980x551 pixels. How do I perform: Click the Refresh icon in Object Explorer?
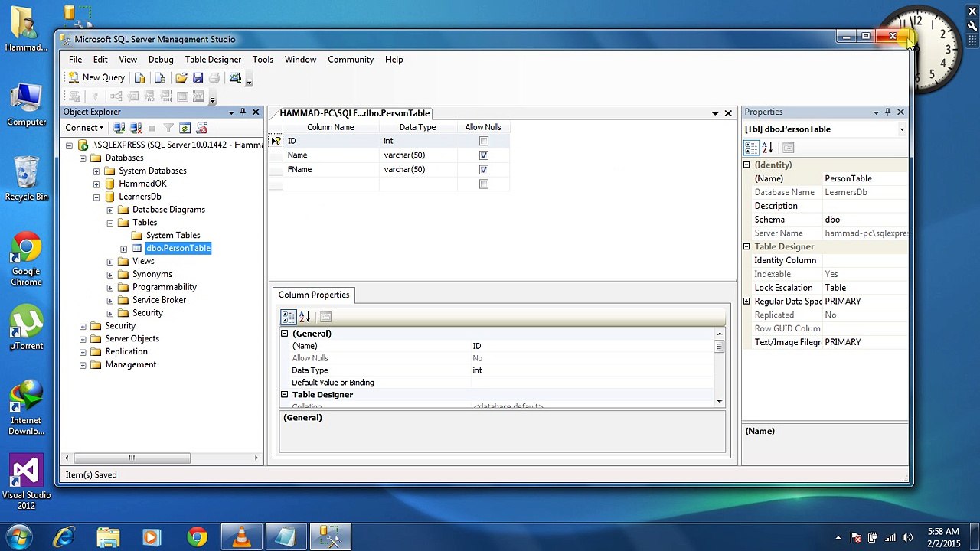pyautogui.click(x=185, y=128)
